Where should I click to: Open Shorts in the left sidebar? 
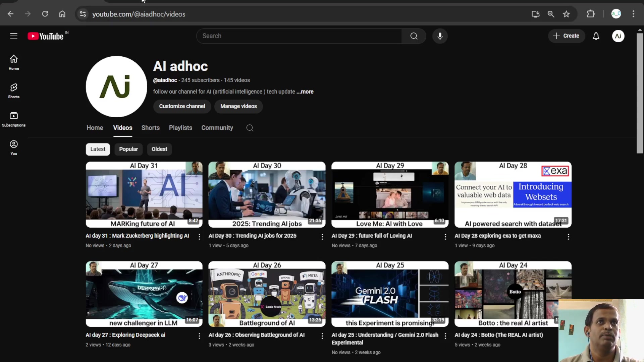(14, 91)
